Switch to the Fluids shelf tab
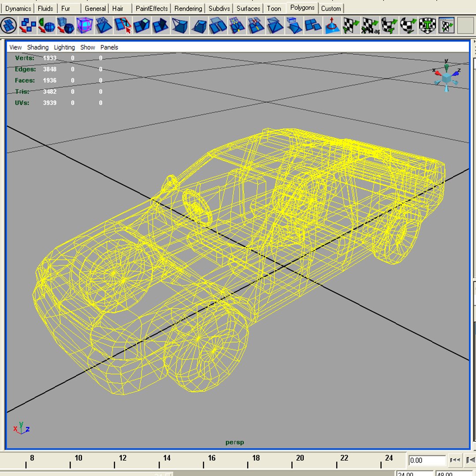This screenshot has width=476, height=476. click(x=45, y=8)
